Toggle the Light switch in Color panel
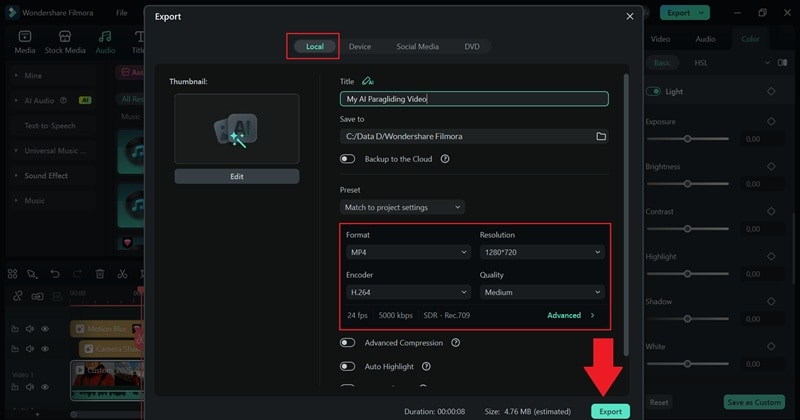Viewport: 800px width, 420px height. click(654, 91)
